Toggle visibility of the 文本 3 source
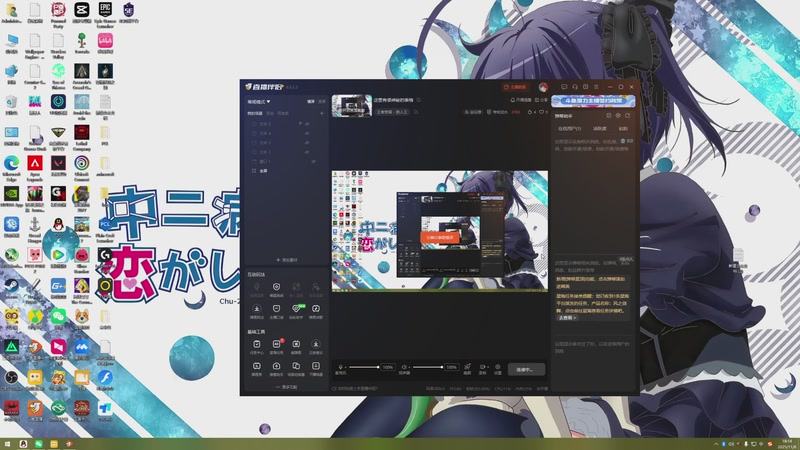Screen dimensions: 800x450 tap(307, 143)
